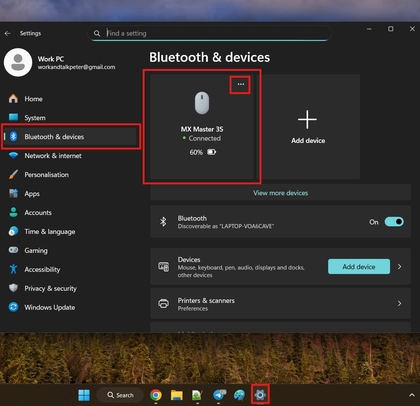This screenshot has height=406, width=420.
Task: Click the Accounts person icon
Action: pyautogui.click(x=13, y=212)
